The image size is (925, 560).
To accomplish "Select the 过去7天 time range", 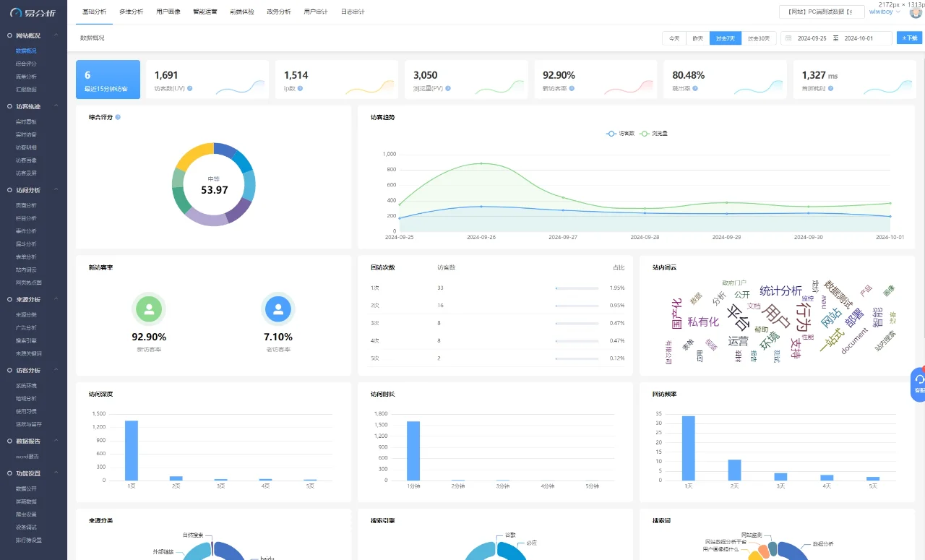I will 726,38.
